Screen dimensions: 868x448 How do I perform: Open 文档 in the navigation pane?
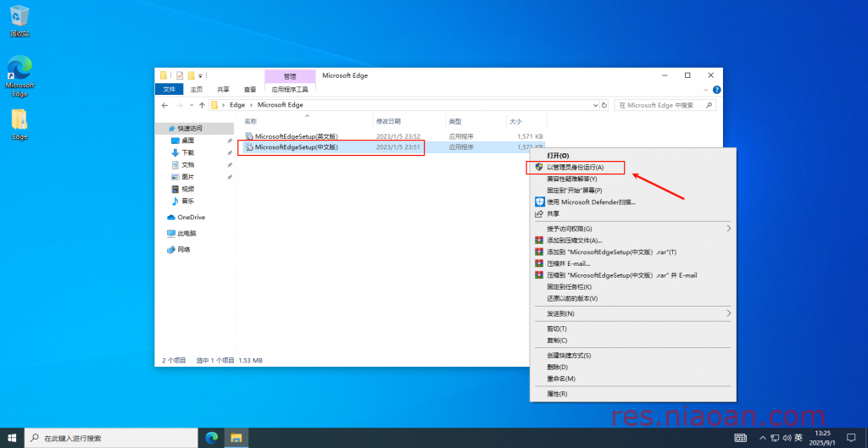pos(188,165)
